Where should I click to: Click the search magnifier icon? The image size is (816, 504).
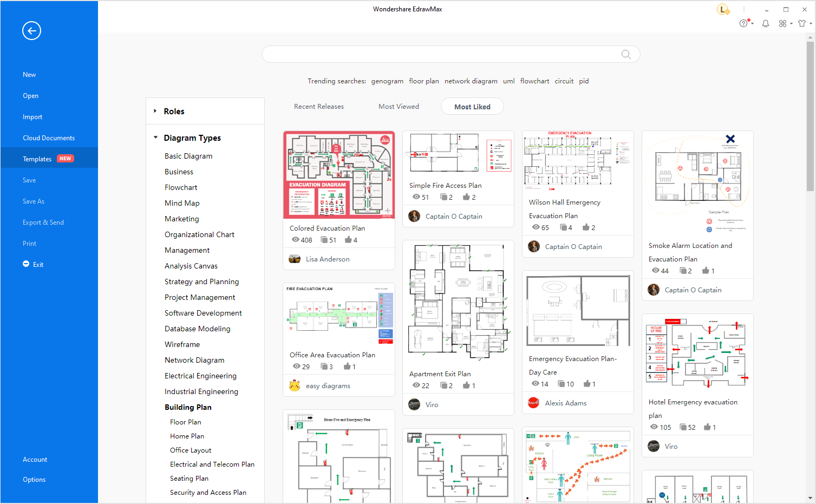point(626,54)
